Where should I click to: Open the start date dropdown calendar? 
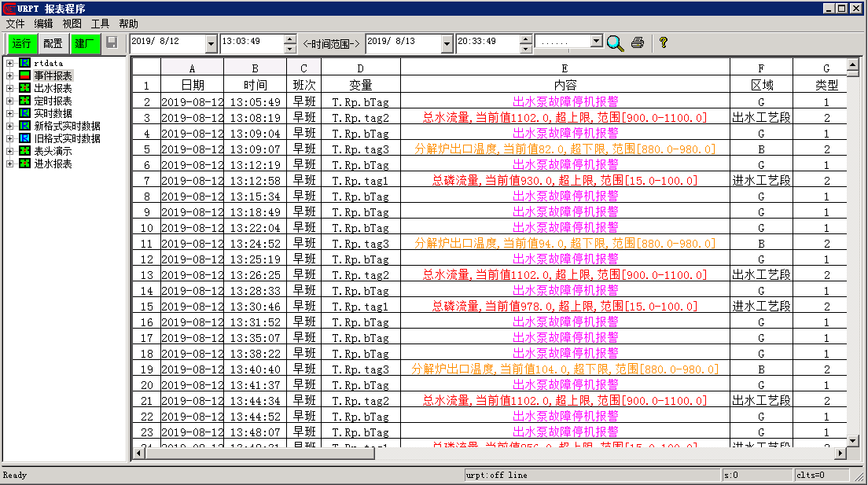coord(211,43)
